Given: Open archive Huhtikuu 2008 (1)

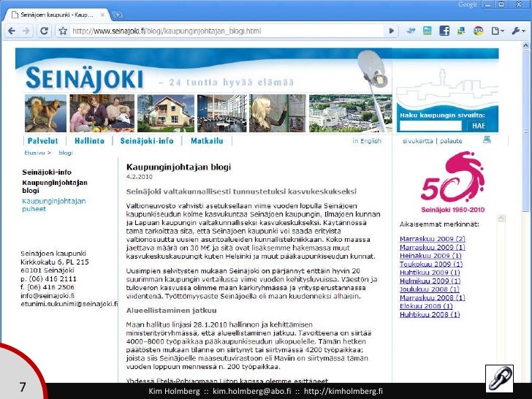Looking at the screenshot, I should [x=430, y=314].
